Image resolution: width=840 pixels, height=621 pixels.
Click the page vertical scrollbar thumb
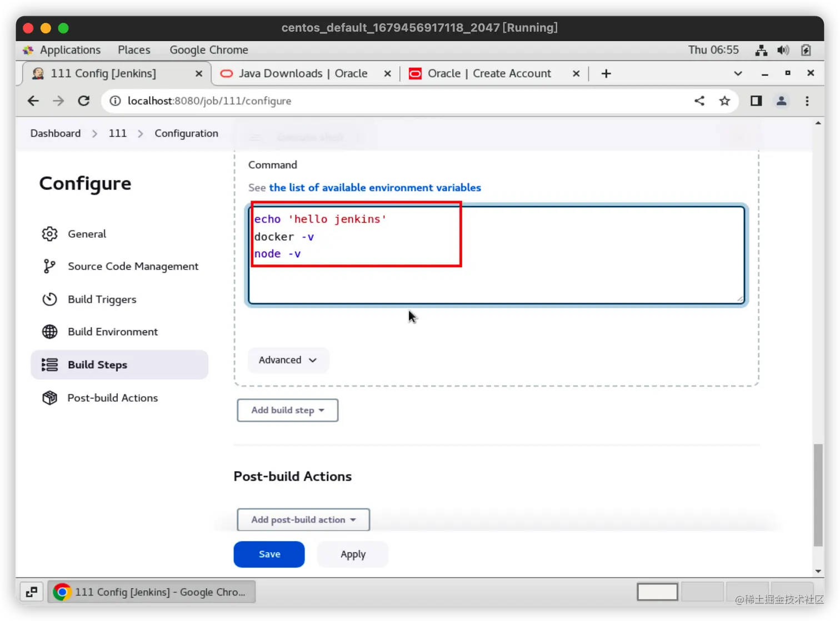[x=818, y=495]
